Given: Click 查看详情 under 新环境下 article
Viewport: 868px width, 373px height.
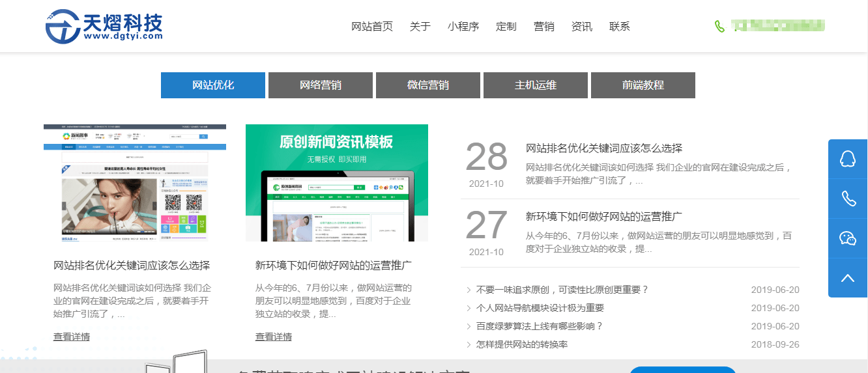Looking at the screenshot, I should [x=274, y=337].
